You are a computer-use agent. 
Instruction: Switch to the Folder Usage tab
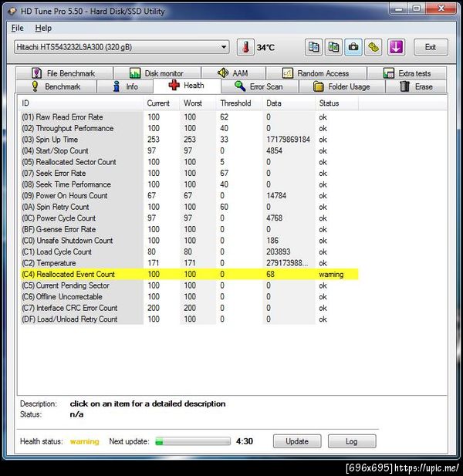click(x=342, y=86)
